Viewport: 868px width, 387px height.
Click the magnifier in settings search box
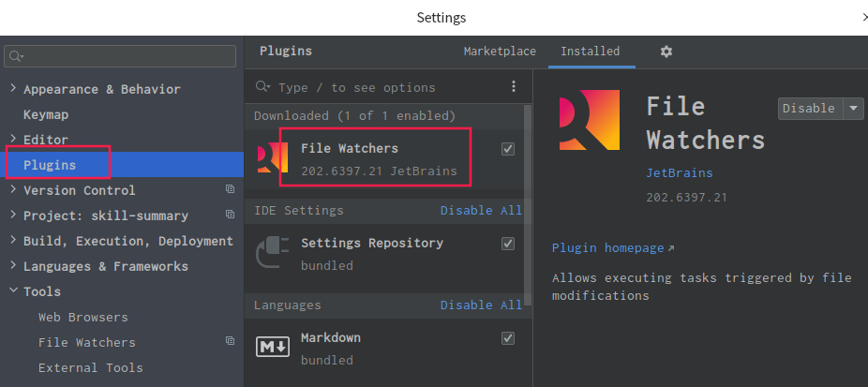point(17,56)
